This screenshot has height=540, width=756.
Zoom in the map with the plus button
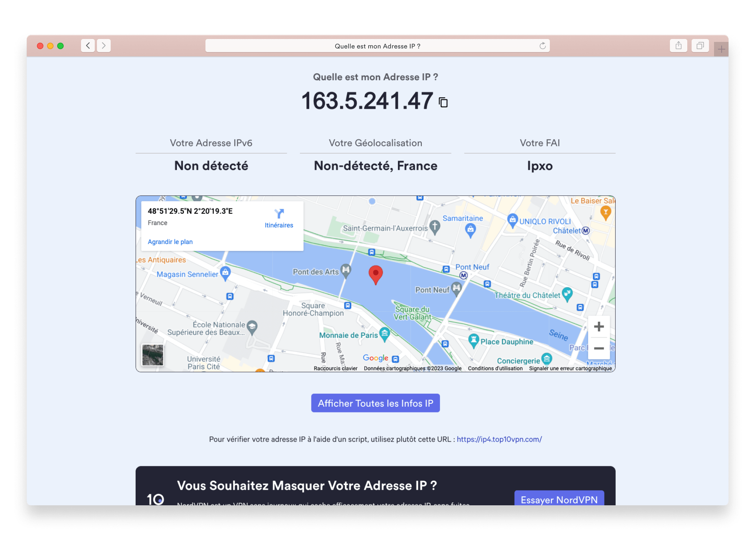click(x=599, y=327)
